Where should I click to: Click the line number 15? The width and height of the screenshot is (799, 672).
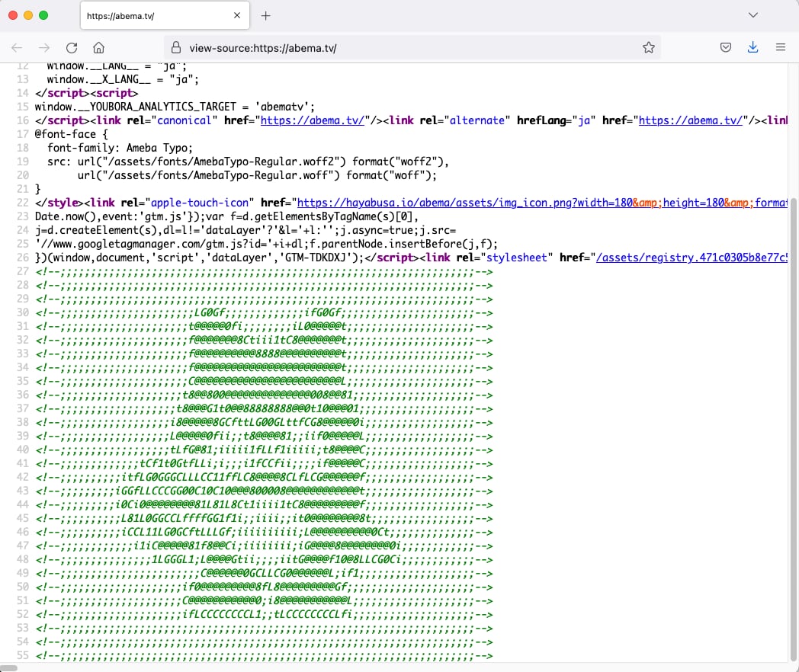23,107
